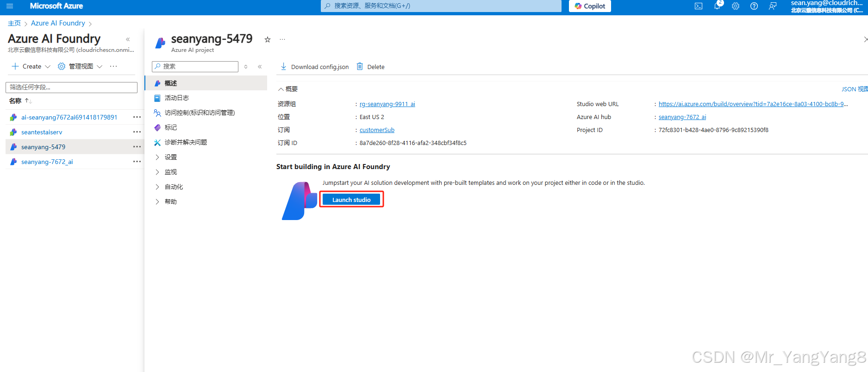Image resolution: width=868 pixels, height=372 pixels.
Task: Open JSON 视图 link
Action: (x=854, y=89)
